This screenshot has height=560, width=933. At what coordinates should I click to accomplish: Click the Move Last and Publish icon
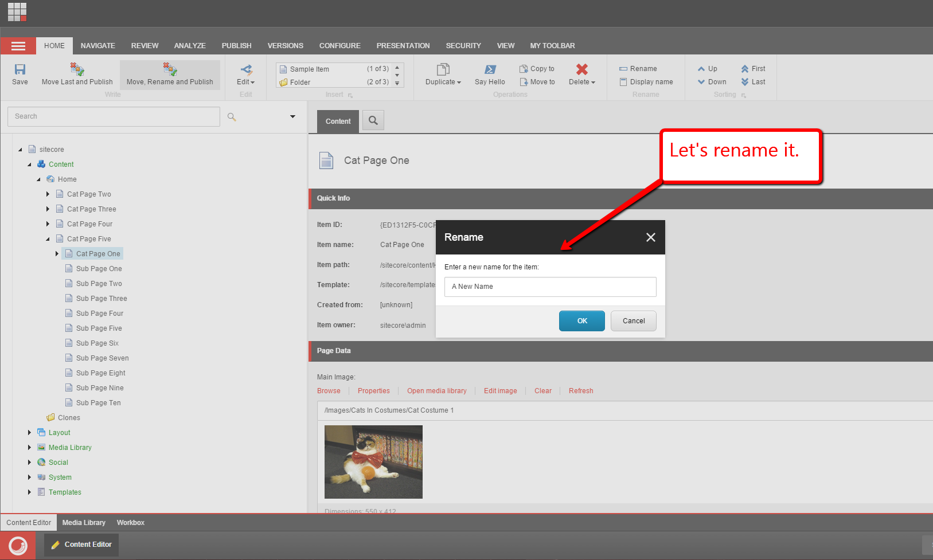77,69
